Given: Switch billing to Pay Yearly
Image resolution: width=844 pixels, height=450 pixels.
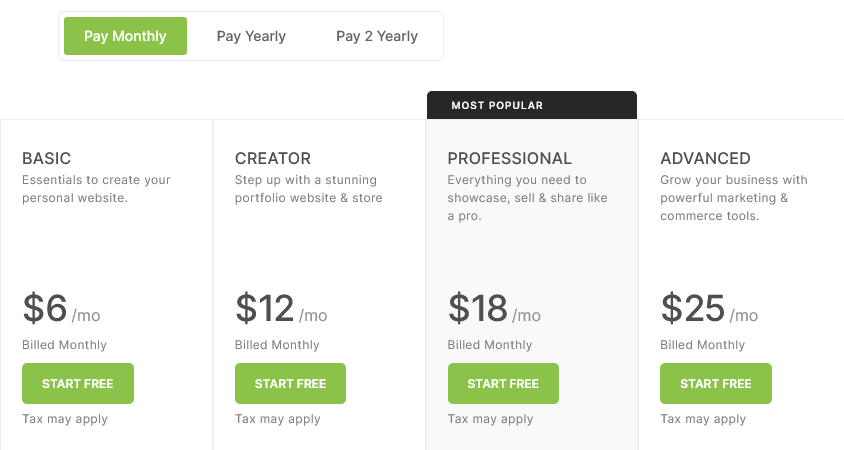Looking at the screenshot, I should click(251, 36).
